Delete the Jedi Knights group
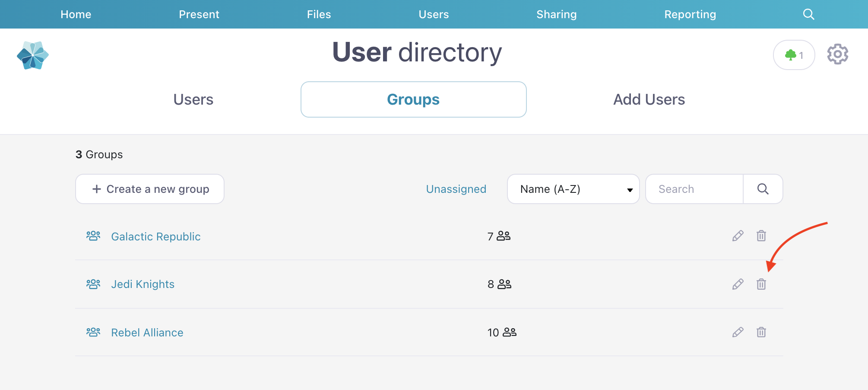The height and width of the screenshot is (390, 868). pyautogui.click(x=761, y=284)
